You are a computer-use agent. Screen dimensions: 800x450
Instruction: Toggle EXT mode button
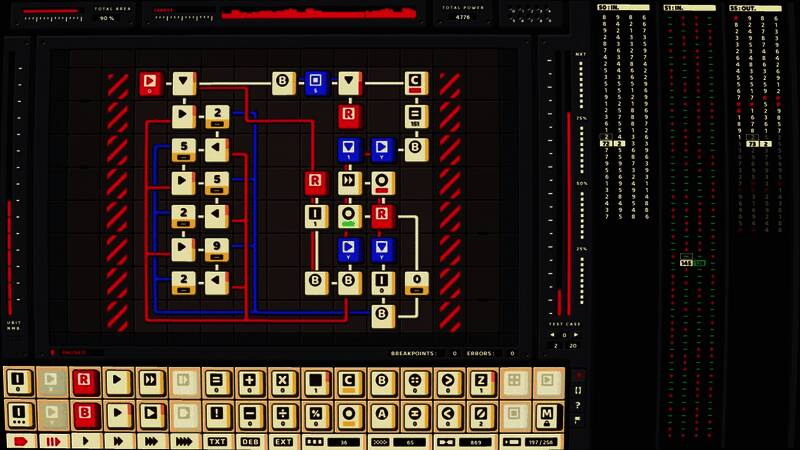283,441
